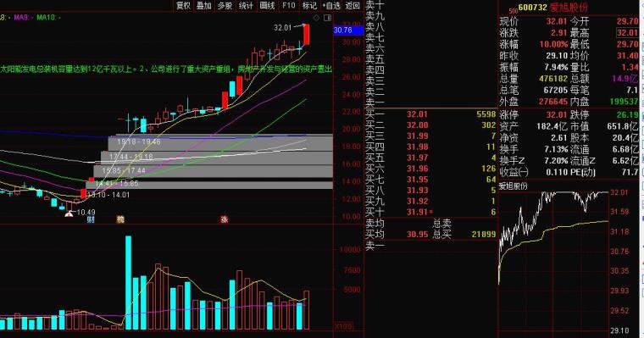Click the semicircle marker at 10.49 low
This screenshot has height=338, width=644.
69,213
